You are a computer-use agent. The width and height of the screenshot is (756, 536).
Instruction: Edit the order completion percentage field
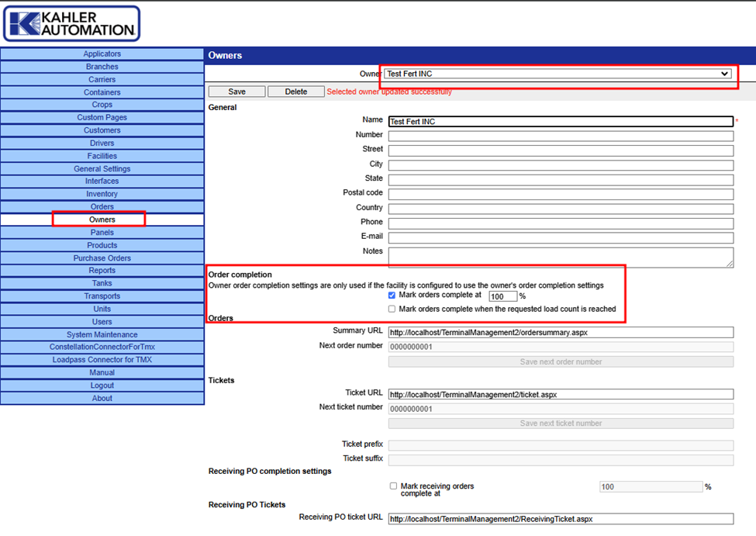coord(503,297)
